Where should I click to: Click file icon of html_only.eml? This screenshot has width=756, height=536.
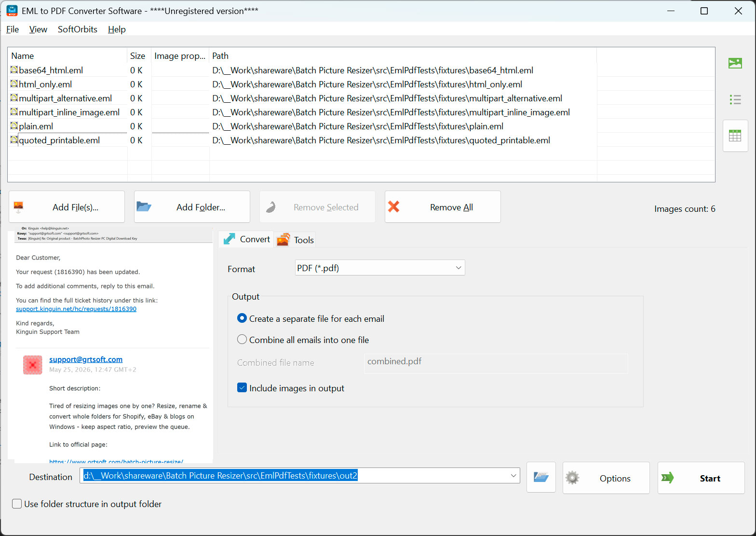(x=14, y=84)
